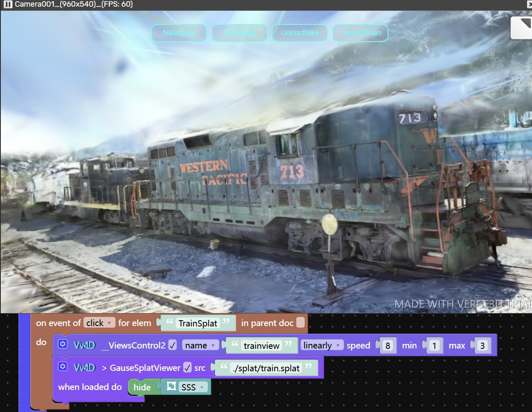The width and height of the screenshot is (532, 412).
Task: Select the speed value 8 field
Action: (388, 346)
